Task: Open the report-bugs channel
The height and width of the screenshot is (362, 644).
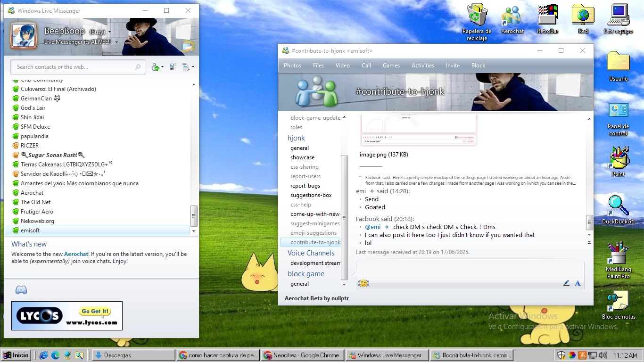Action: pos(305,186)
